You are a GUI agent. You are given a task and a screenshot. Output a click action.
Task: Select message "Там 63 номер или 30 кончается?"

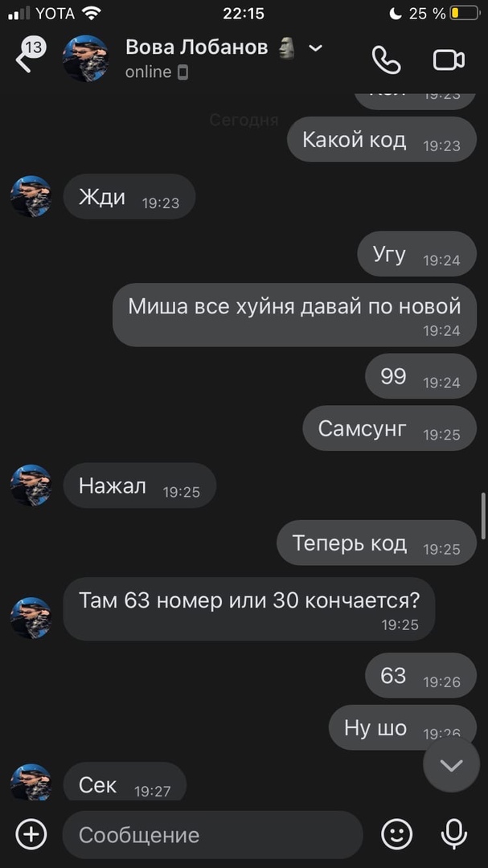coord(248,609)
